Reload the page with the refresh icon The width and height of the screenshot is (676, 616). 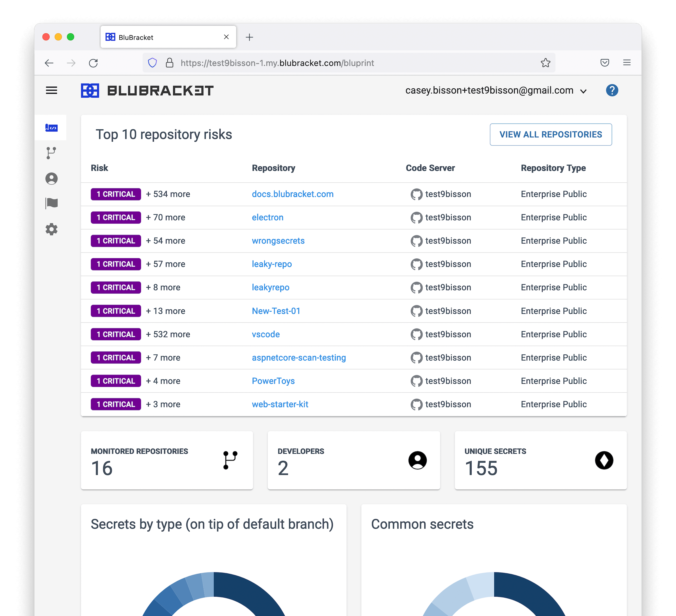coord(93,63)
